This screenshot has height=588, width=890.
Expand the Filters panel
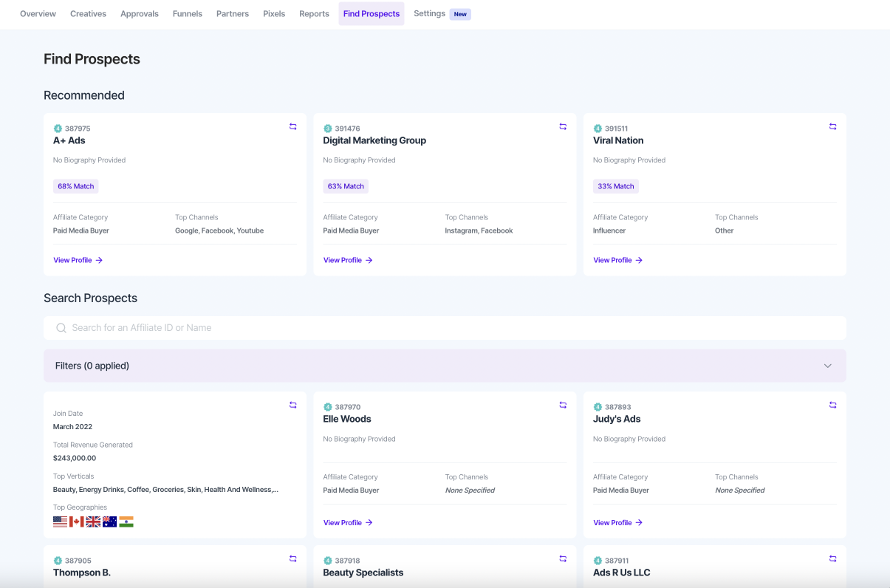point(445,366)
